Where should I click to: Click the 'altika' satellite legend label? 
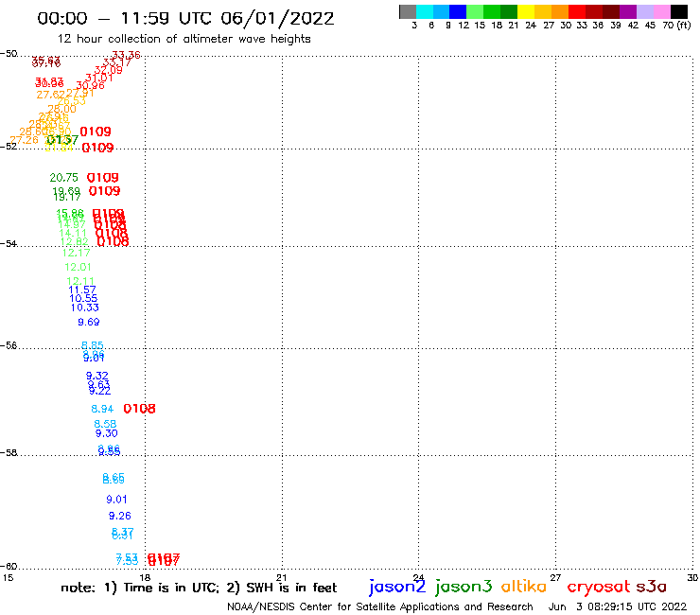[524, 586]
